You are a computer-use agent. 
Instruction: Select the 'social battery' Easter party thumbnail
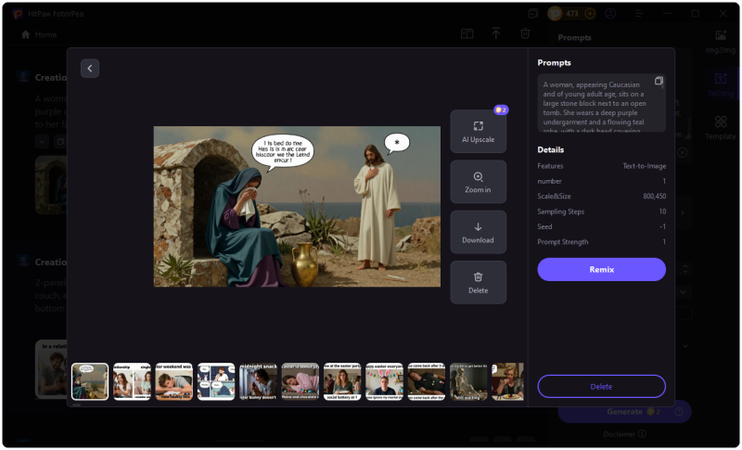tap(343, 381)
